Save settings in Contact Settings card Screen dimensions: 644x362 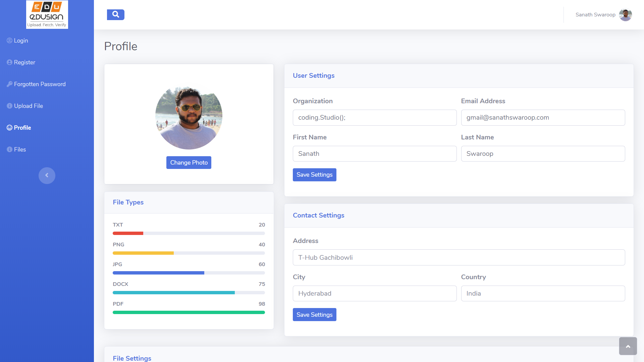[x=314, y=315]
